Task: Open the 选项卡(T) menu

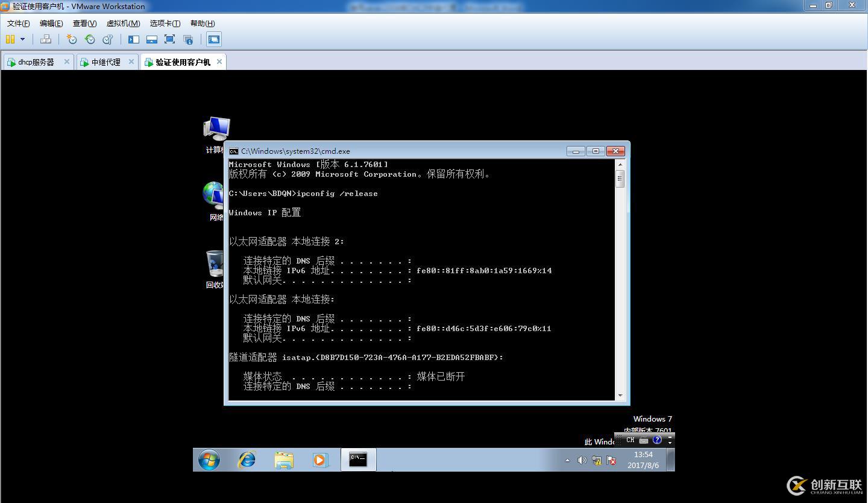Action: (x=165, y=23)
